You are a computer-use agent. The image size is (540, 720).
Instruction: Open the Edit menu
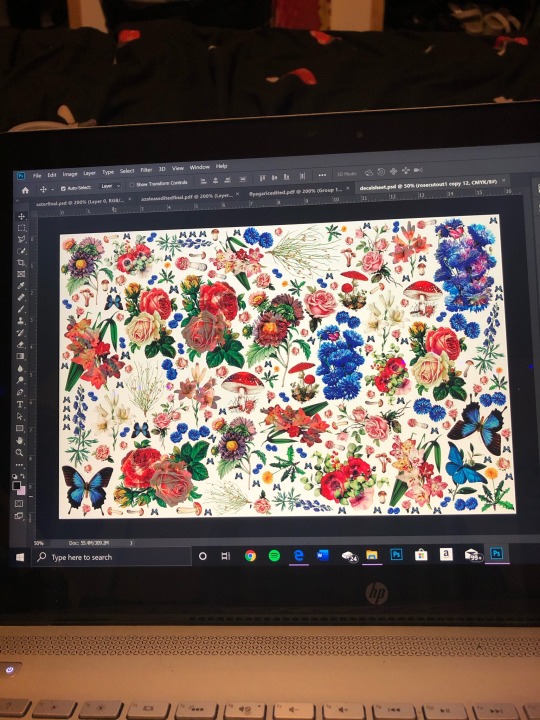click(52, 175)
